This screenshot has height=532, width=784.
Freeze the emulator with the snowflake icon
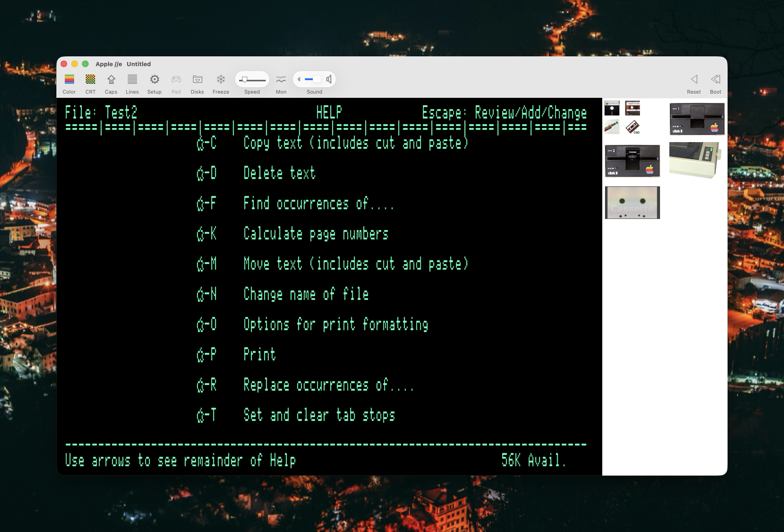(221, 79)
